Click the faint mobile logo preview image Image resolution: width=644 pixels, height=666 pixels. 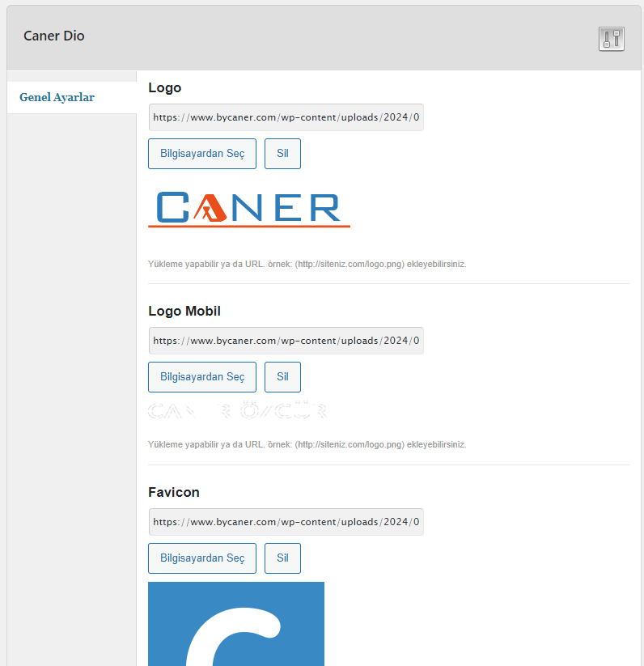238,410
